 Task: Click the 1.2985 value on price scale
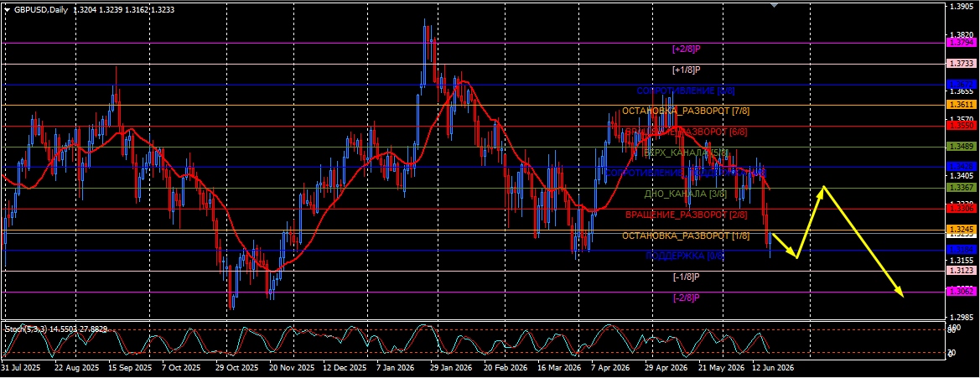click(x=962, y=317)
